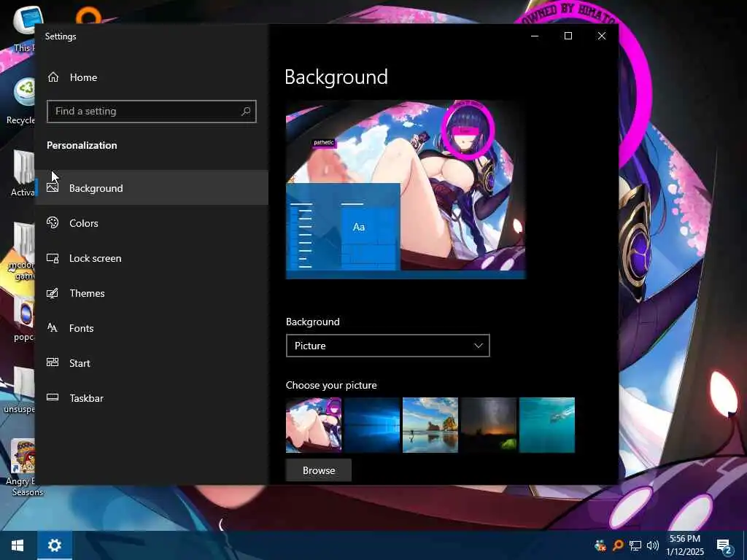Click the orange magnifier tray icon
The width and height of the screenshot is (747, 560).
[x=618, y=545]
